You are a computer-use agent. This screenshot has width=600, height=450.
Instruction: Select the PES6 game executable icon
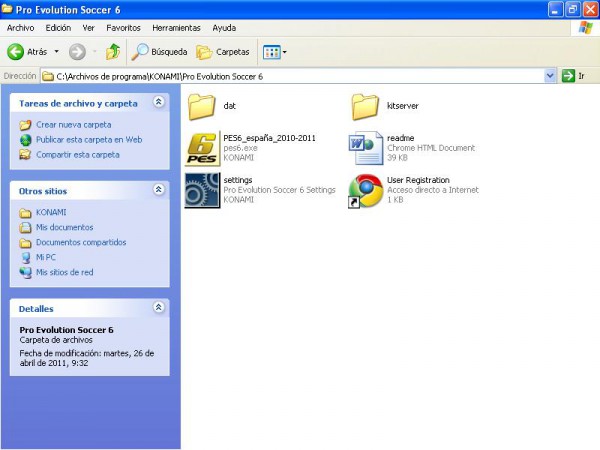[x=202, y=148]
